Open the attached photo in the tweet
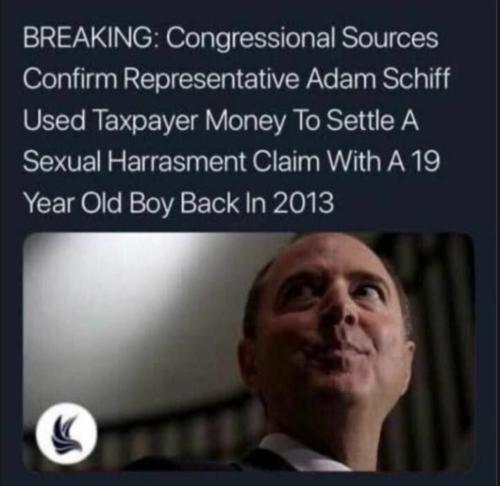 (249, 352)
